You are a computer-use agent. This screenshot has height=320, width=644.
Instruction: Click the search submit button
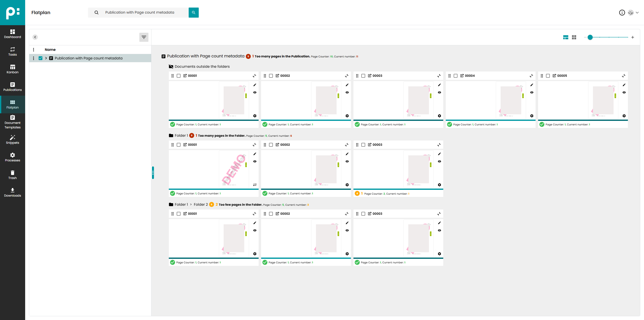click(193, 13)
